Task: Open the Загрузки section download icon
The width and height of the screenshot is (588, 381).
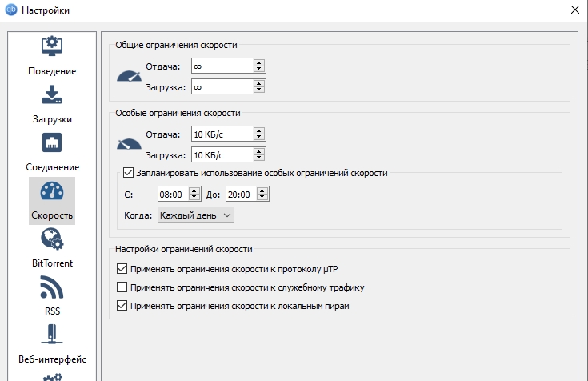Action: (x=52, y=94)
